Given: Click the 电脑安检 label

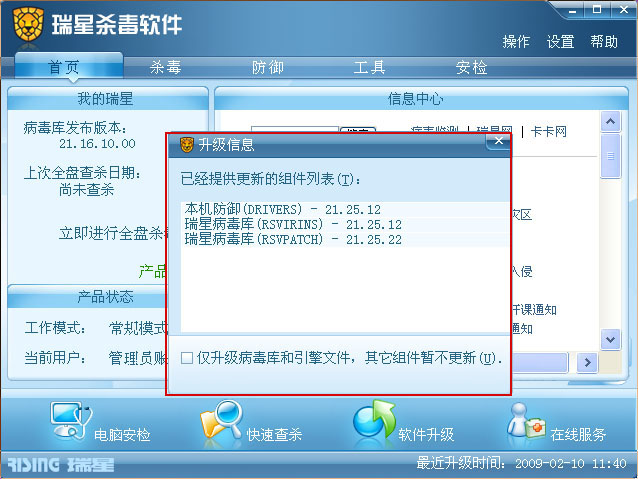Looking at the screenshot, I should tap(122, 435).
